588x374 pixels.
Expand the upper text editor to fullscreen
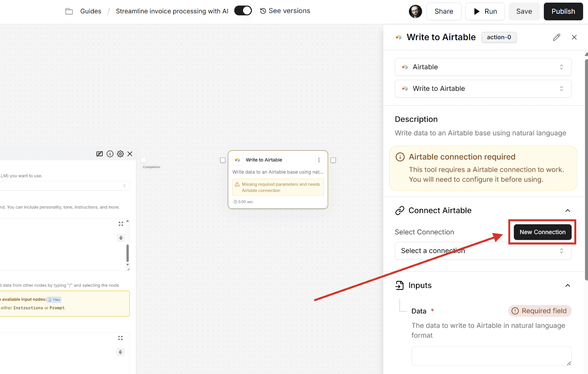[x=121, y=224]
